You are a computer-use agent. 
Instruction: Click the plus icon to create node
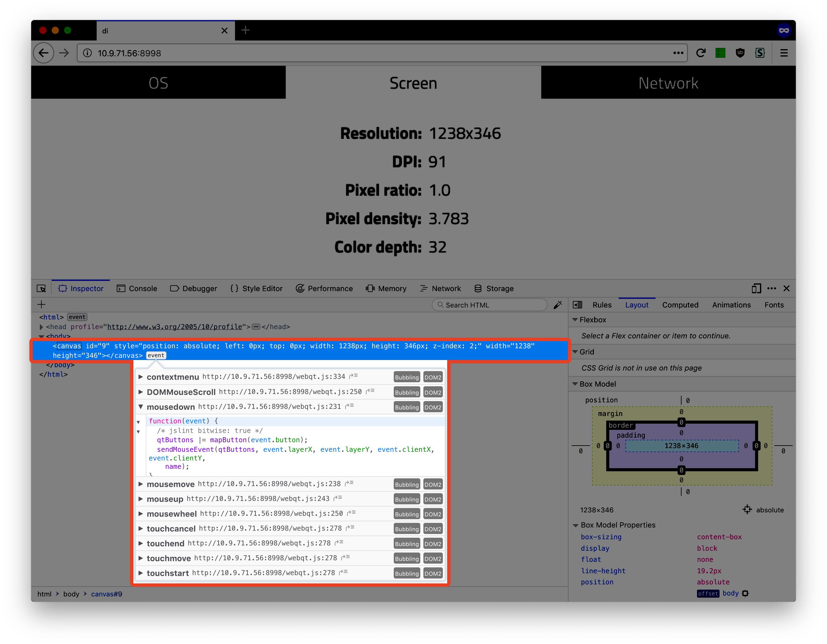click(x=42, y=305)
